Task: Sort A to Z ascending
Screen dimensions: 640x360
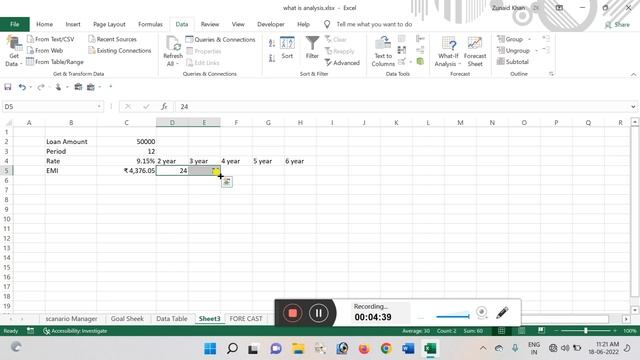Action: (272, 44)
